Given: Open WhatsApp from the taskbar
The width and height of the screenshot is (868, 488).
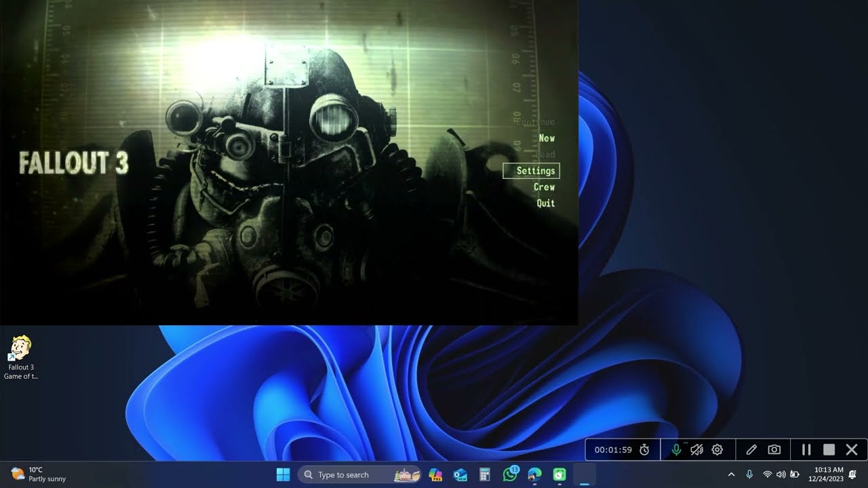Looking at the screenshot, I should click(510, 474).
